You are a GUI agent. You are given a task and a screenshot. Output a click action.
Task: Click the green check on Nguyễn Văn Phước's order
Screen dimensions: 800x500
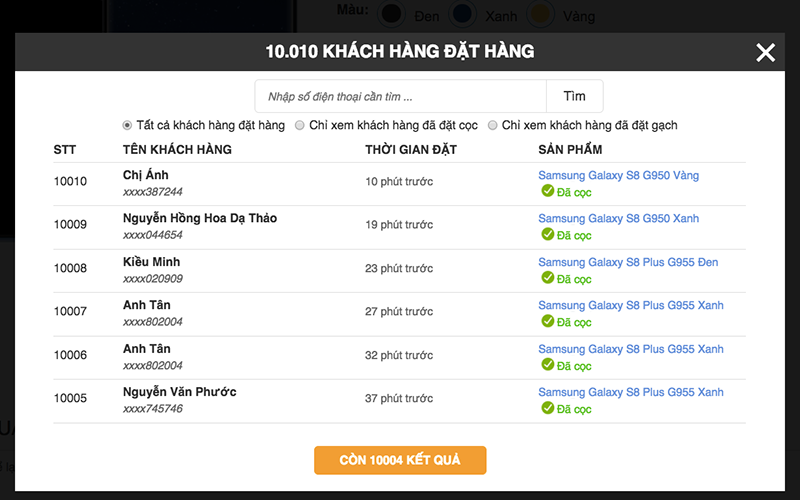[x=547, y=408]
